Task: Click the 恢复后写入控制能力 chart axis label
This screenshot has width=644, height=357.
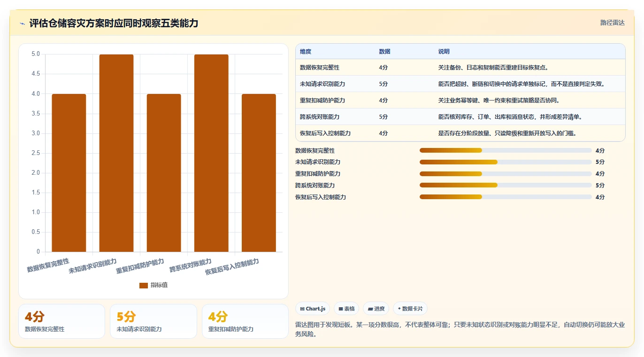Action: pos(232,266)
